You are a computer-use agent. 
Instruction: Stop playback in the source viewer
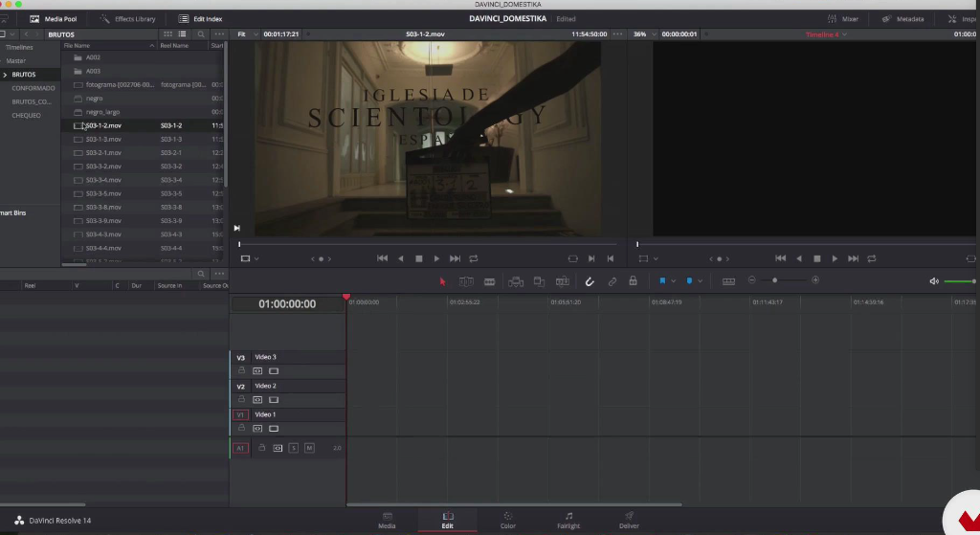click(419, 258)
